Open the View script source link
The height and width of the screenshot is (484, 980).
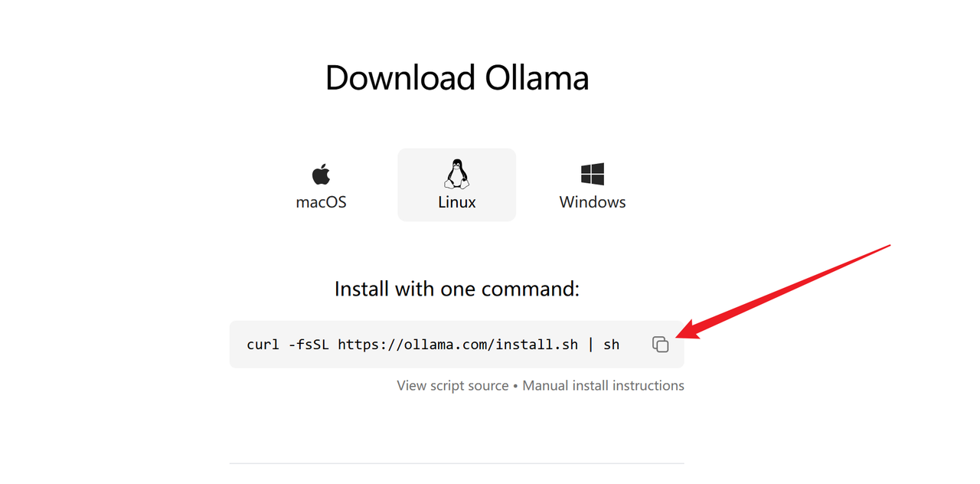pyautogui.click(x=452, y=385)
